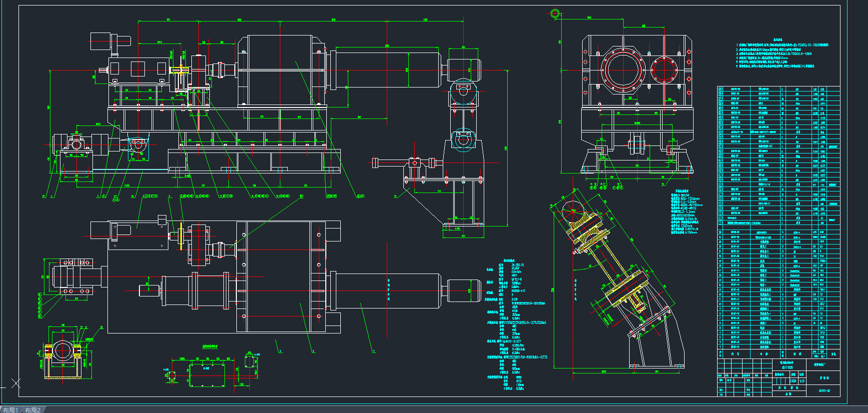The width and height of the screenshot is (868, 413).
Task: Select the red-green concentric circle marker at top
Action: point(555,13)
